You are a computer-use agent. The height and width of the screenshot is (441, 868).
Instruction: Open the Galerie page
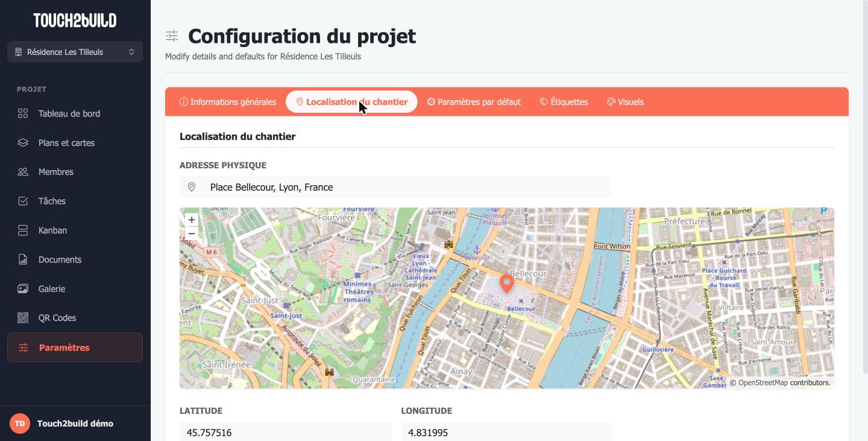point(75,289)
